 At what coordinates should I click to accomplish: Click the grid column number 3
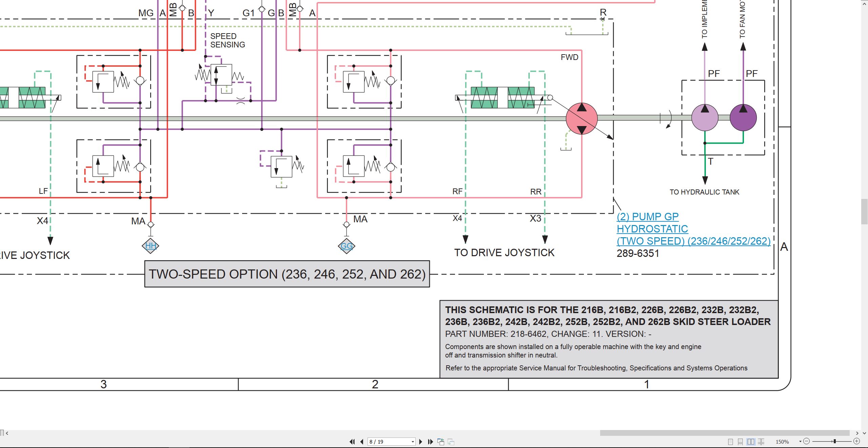103,384
